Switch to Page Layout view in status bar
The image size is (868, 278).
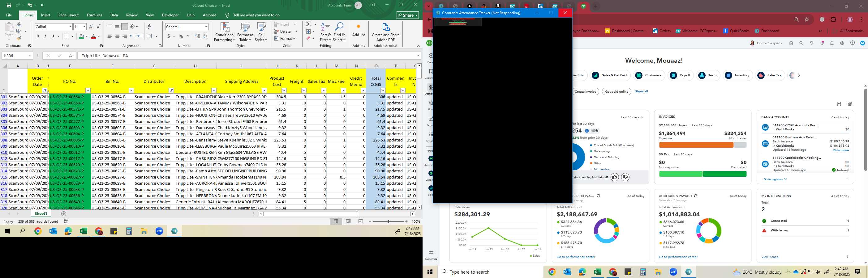pos(348,221)
